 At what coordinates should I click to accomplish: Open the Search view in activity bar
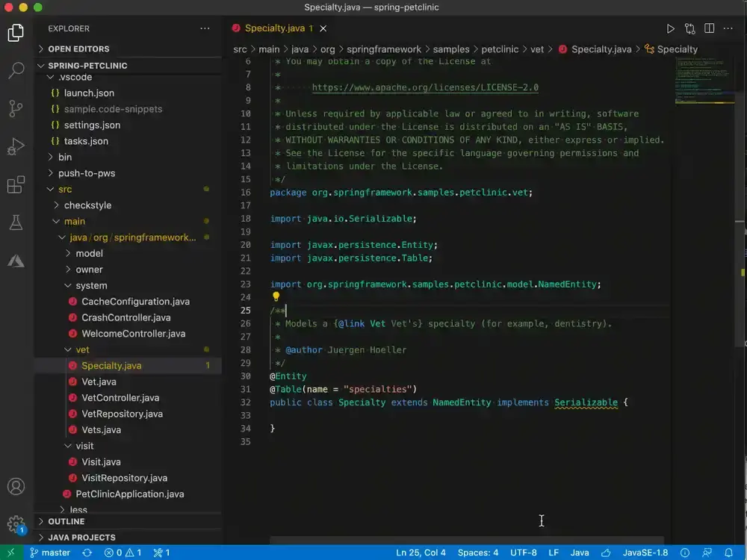(16, 70)
